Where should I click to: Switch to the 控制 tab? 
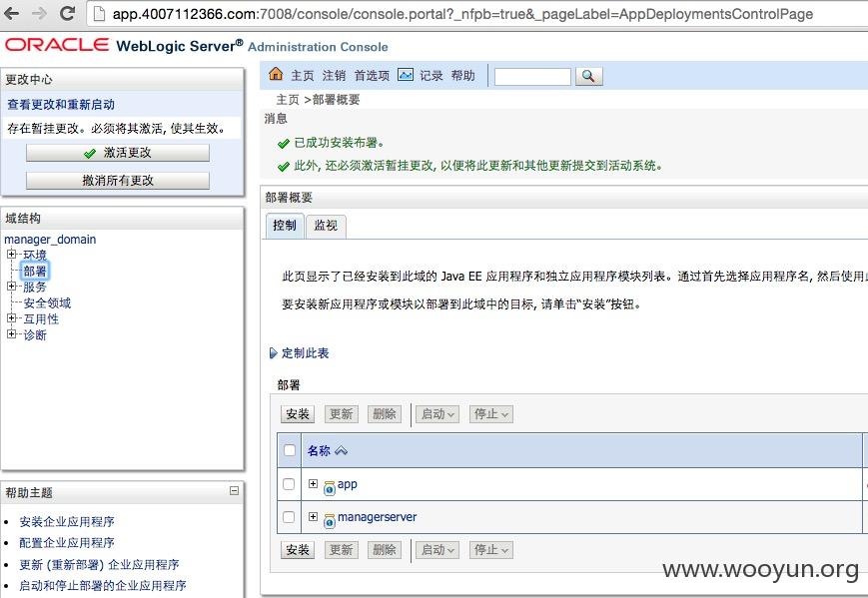[x=285, y=226]
